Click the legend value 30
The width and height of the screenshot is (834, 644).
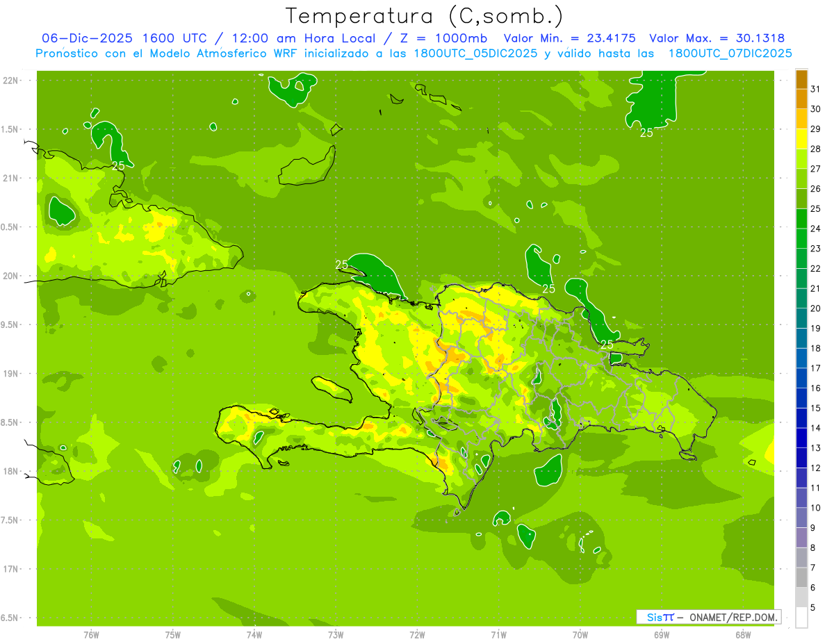(x=816, y=109)
